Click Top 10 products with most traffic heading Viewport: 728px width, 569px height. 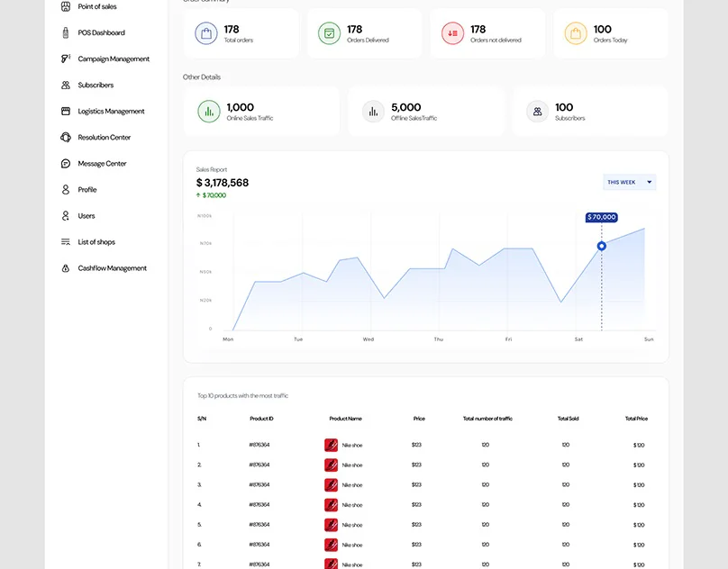pos(243,396)
